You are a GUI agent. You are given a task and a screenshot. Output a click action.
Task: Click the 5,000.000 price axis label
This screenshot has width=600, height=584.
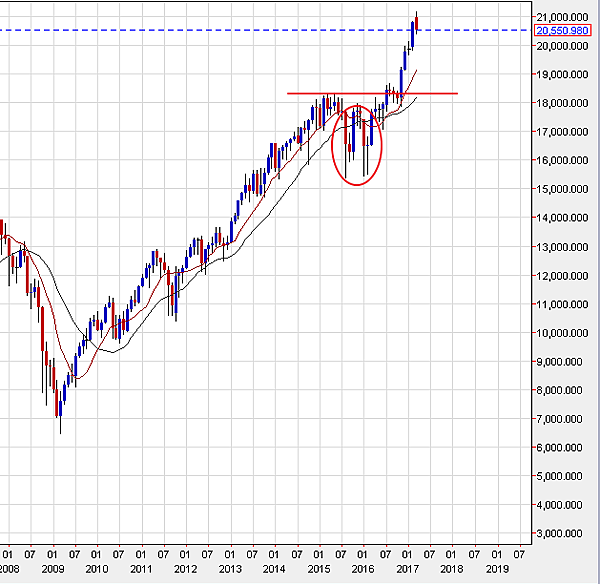559,476
